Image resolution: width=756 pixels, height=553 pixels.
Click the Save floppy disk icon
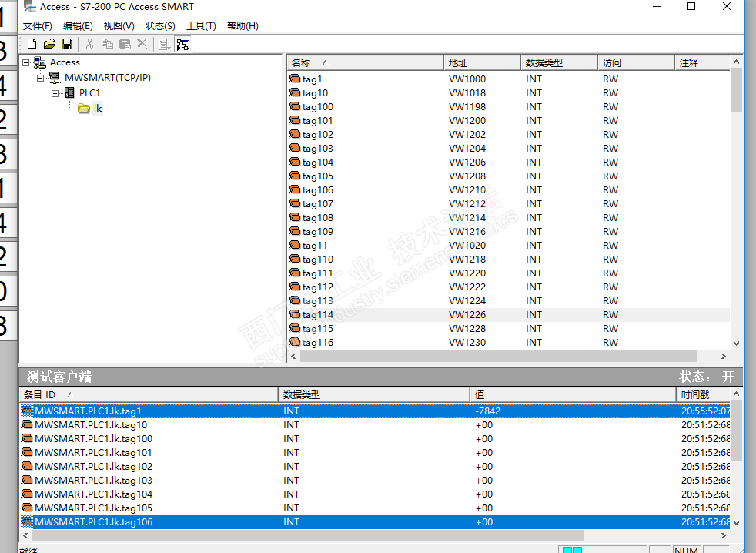pyautogui.click(x=67, y=44)
